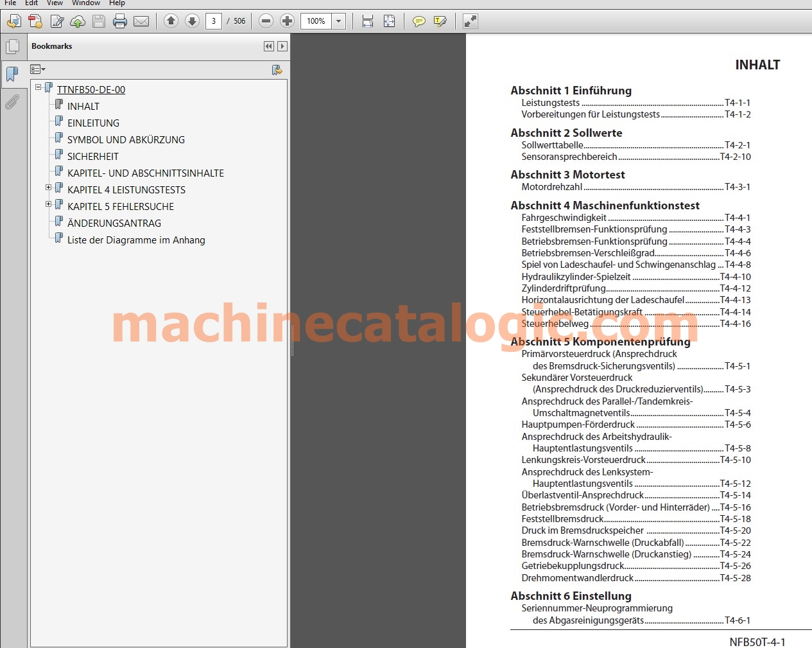Select the highlight text tool icon
The width and height of the screenshot is (812, 648).
(440, 21)
